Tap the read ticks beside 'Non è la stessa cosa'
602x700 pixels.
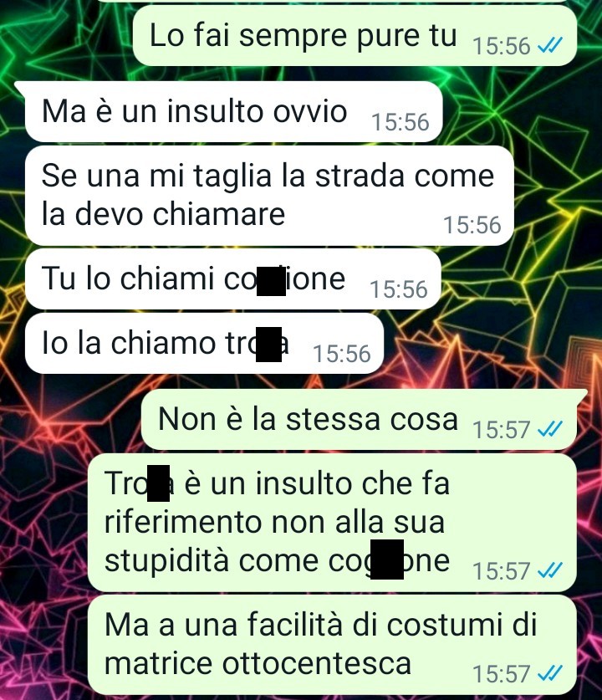(550, 429)
